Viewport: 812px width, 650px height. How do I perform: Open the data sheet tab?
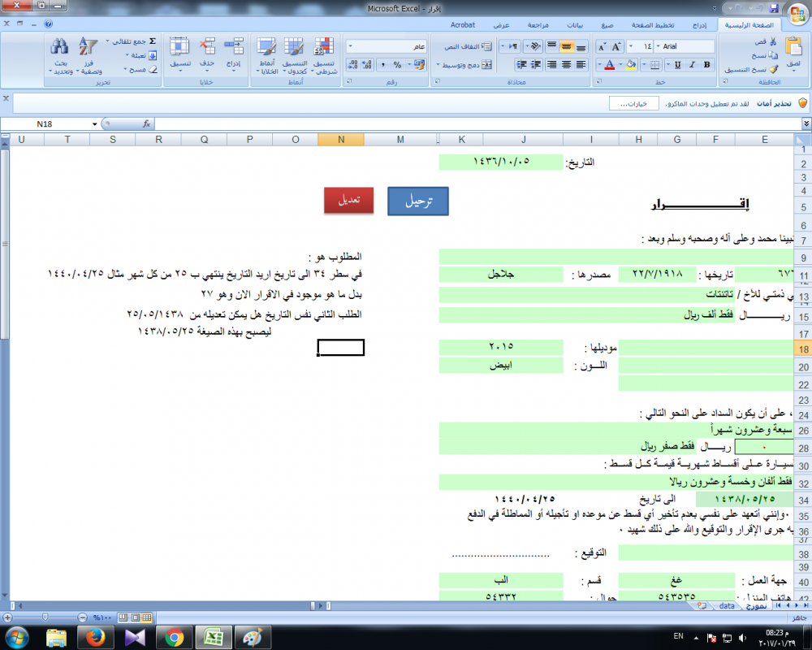(x=727, y=606)
